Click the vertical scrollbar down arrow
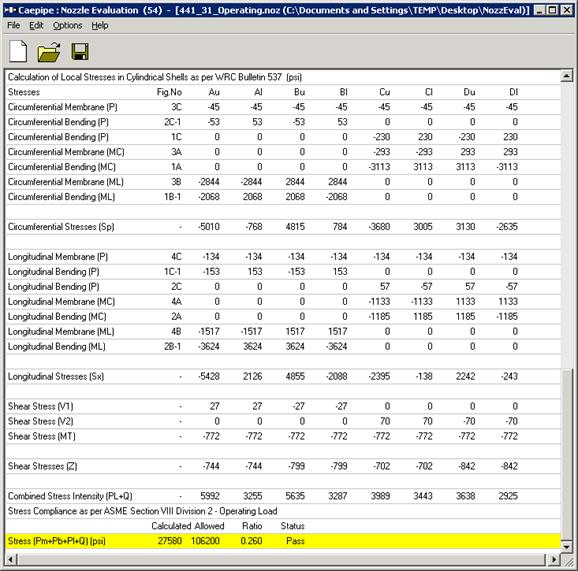The height and width of the screenshot is (571, 578). point(567,547)
